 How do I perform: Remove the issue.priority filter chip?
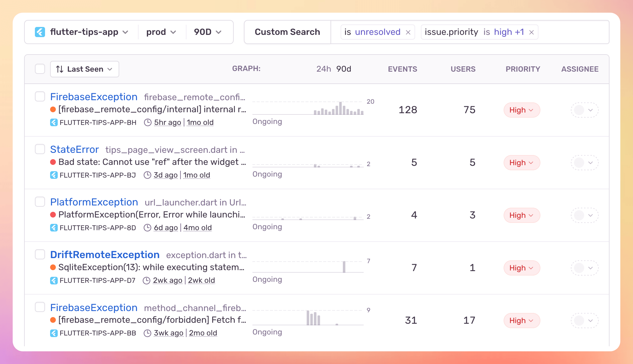(532, 32)
